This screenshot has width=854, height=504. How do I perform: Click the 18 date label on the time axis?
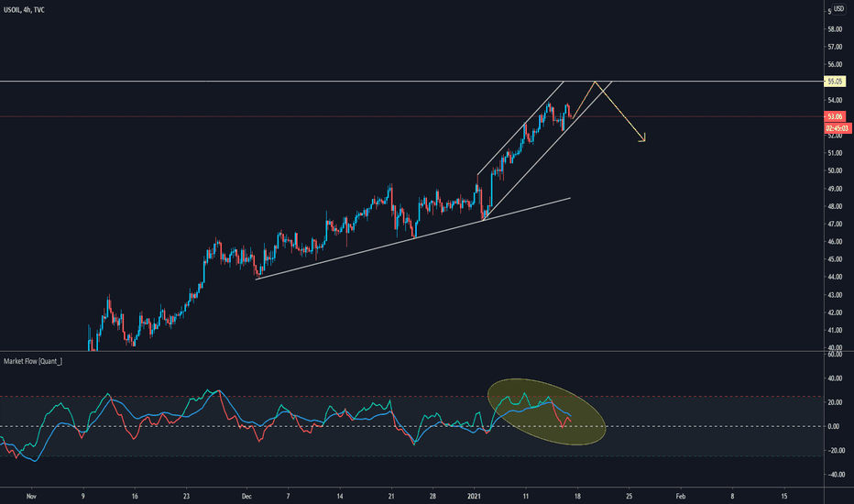tap(577, 497)
